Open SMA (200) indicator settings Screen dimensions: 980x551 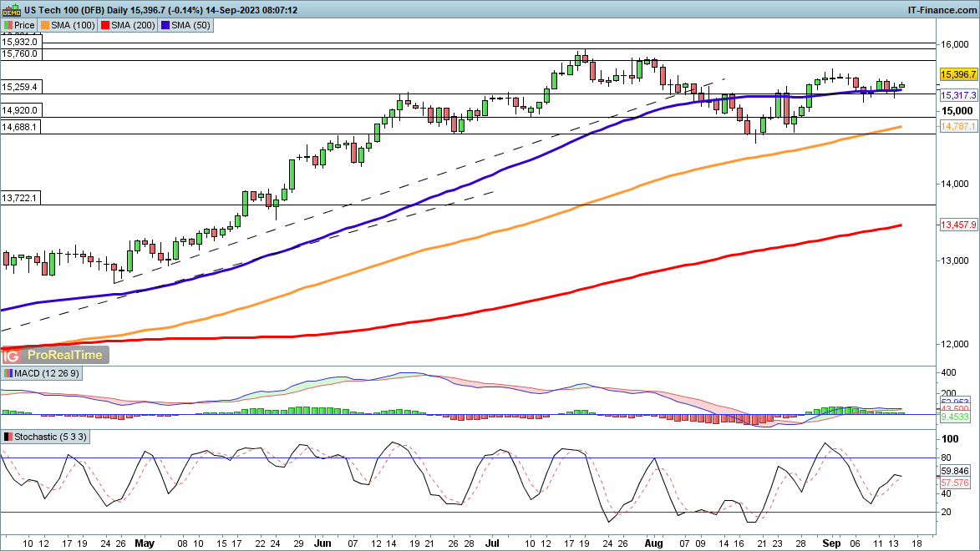coord(128,25)
